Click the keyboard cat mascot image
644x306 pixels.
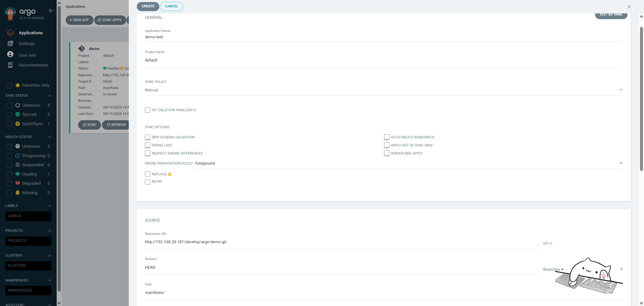coord(589,276)
